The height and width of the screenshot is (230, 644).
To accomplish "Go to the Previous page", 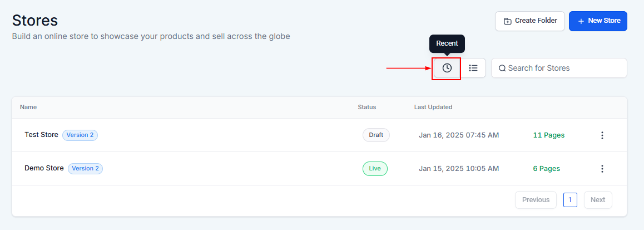I will pos(536,200).
